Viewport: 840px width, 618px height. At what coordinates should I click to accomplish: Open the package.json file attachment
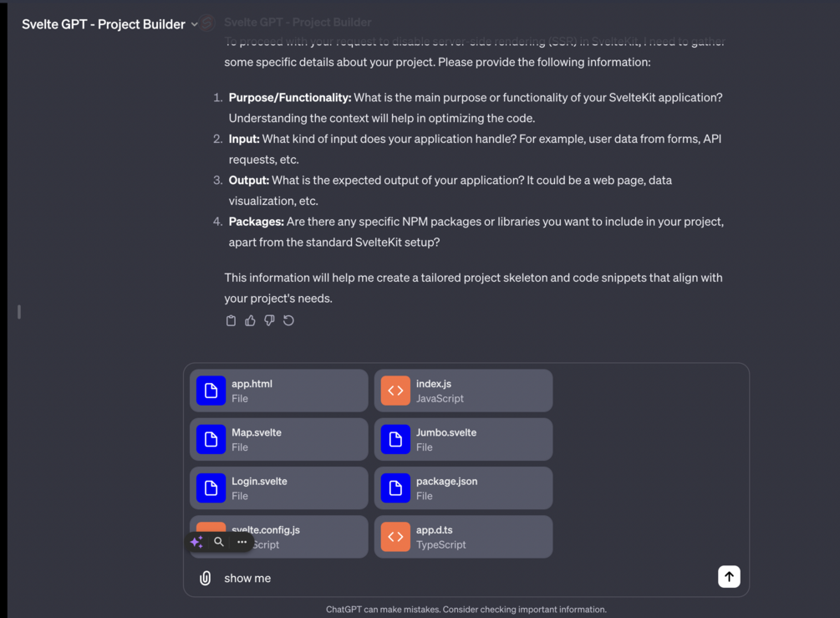(x=463, y=488)
